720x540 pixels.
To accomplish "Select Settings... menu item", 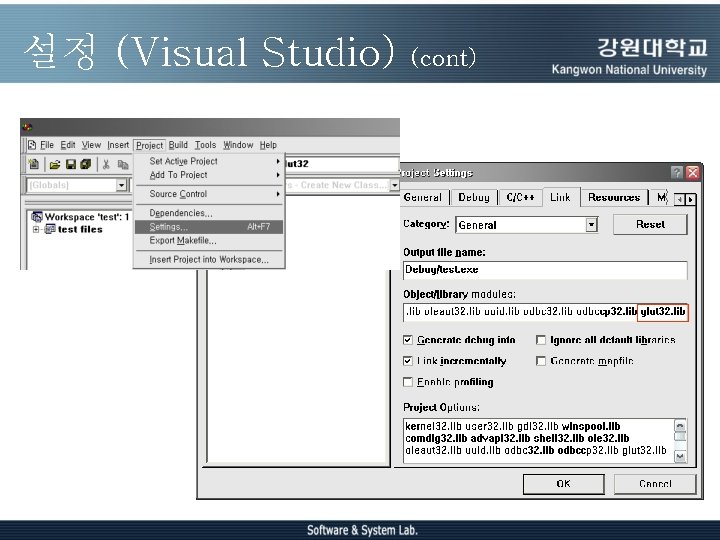I will click(209, 227).
